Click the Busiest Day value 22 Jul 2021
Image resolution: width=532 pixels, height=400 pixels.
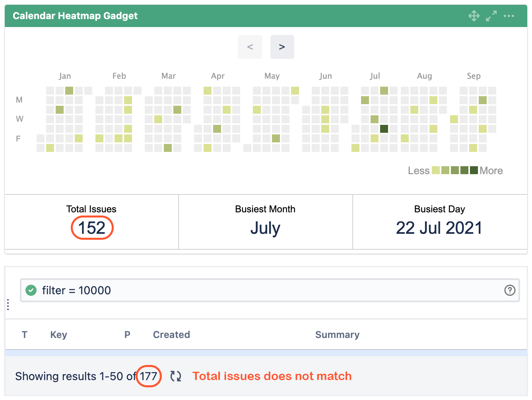coord(439,228)
